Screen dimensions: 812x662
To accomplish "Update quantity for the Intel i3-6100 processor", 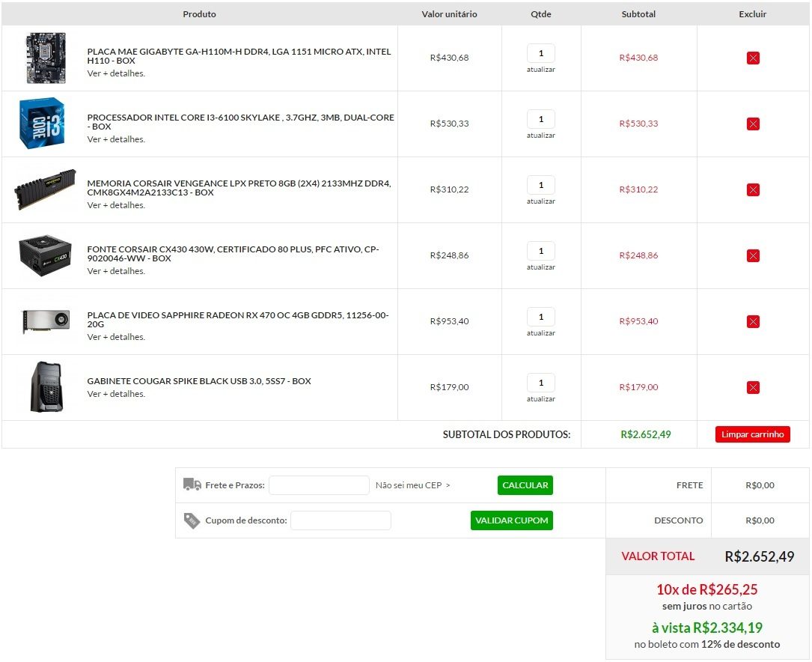I will (x=541, y=136).
